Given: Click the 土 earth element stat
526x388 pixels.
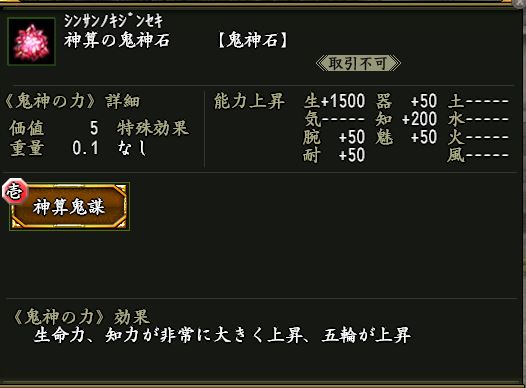Looking at the screenshot, I should pyautogui.click(x=479, y=101).
